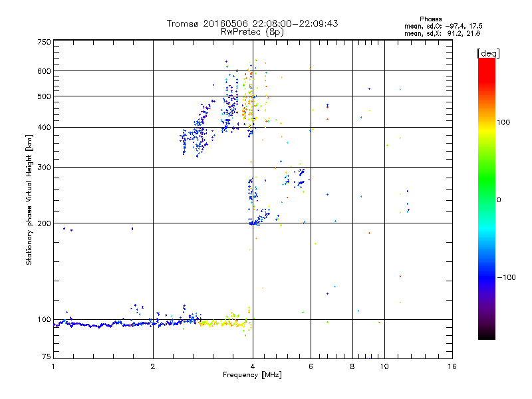The width and height of the screenshot is (532, 399).
Task: Click the 'Phases' heading text
Action: (x=430, y=19)
